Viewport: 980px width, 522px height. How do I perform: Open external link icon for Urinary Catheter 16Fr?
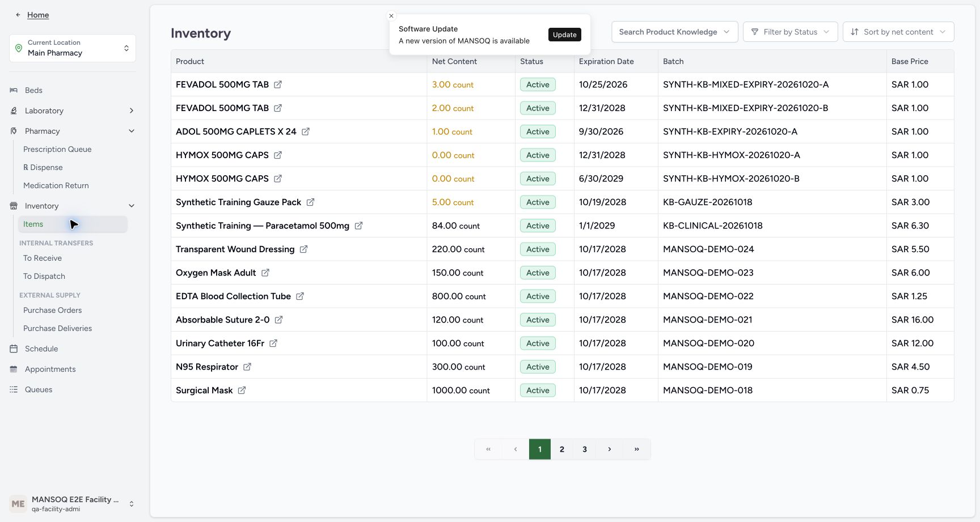(x=273, y=343)
